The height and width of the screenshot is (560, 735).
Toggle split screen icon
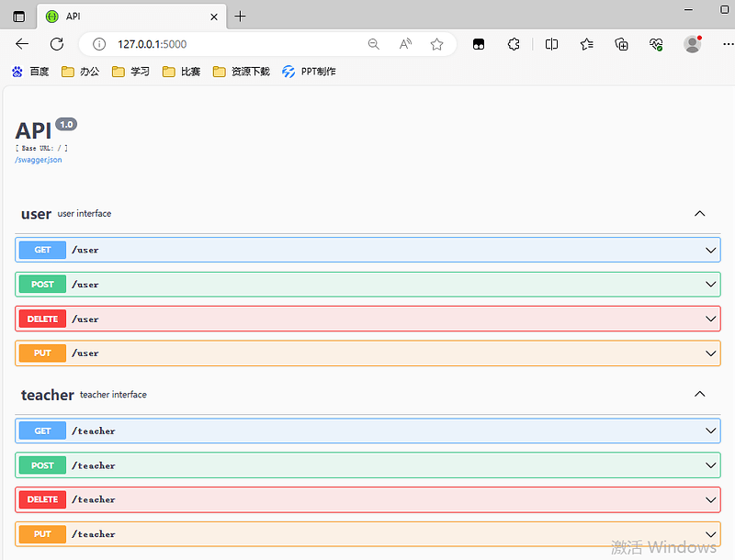coord(552,44)
